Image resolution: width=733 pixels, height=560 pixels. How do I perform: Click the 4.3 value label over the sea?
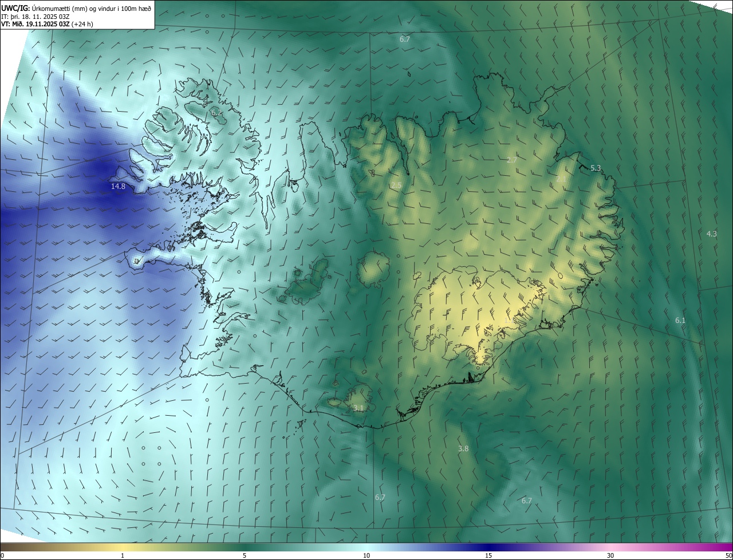(x=711, y=234)
